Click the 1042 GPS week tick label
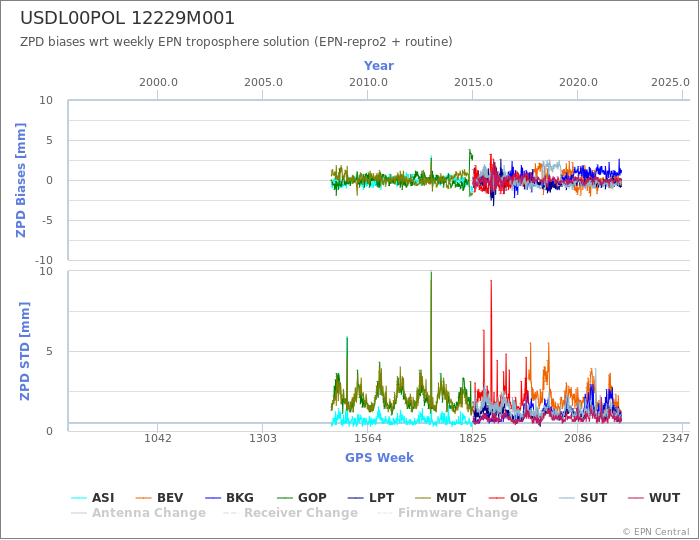700x540 pixels. (158, 439)
